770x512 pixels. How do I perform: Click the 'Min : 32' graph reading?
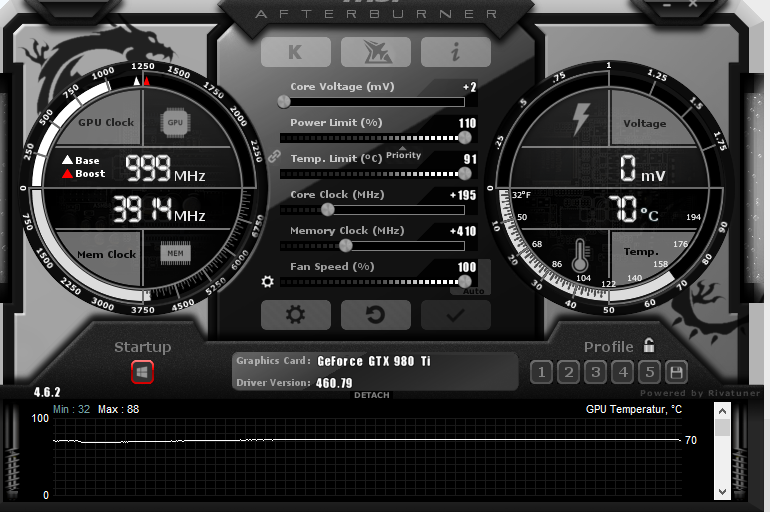coord(71,409)
